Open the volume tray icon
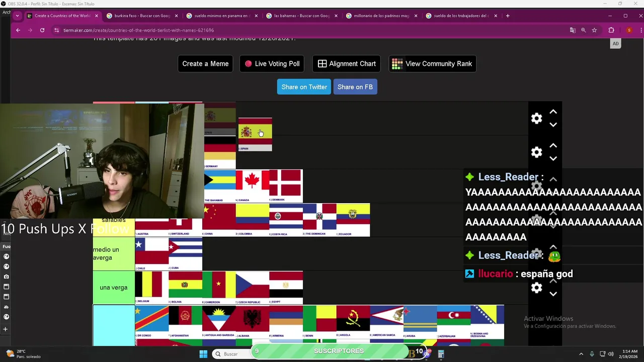644x362 pixels. coord(611,354)
